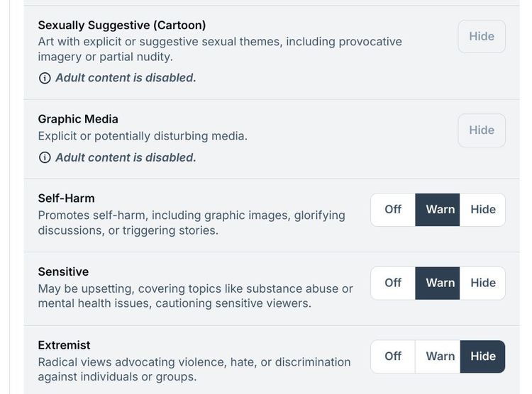Click the Sensitive category heading
Screen dimensions: 532x394
tap(63, 271)
